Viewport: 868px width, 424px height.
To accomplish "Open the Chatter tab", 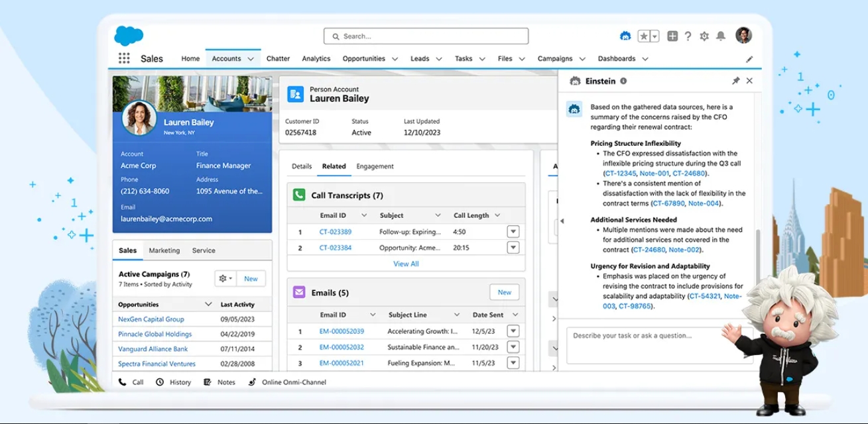I will [278, 58].
